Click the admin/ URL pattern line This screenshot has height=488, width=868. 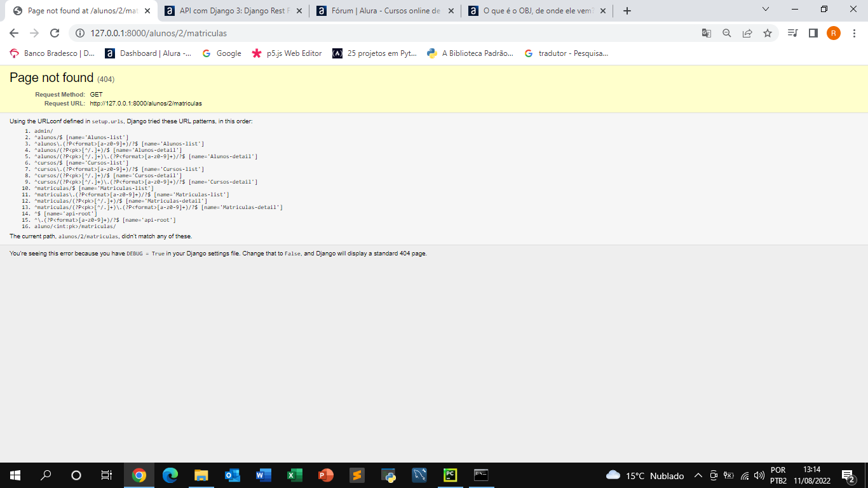(43, 131)
